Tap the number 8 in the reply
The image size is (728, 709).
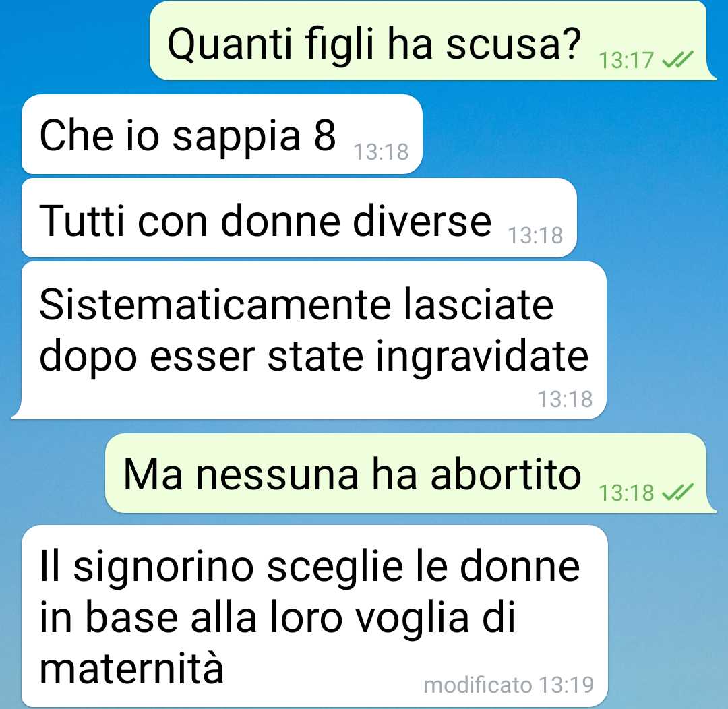(324, 135)
